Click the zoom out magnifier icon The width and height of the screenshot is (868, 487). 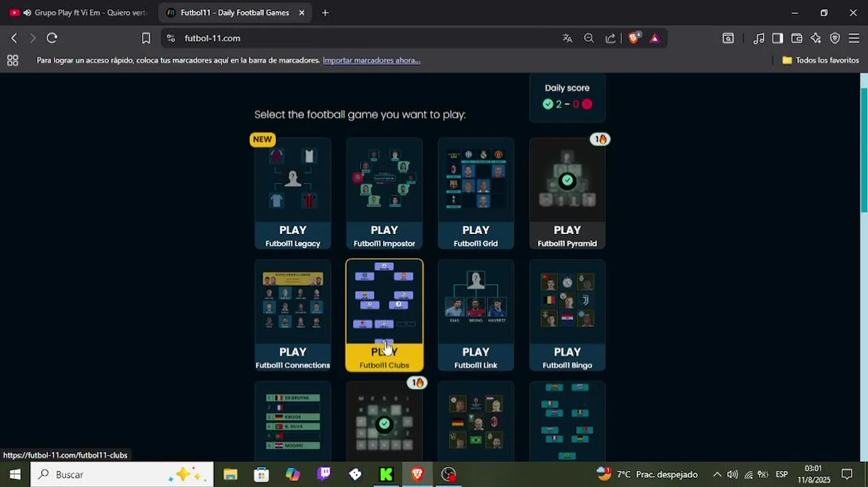[x=589, y=39]
